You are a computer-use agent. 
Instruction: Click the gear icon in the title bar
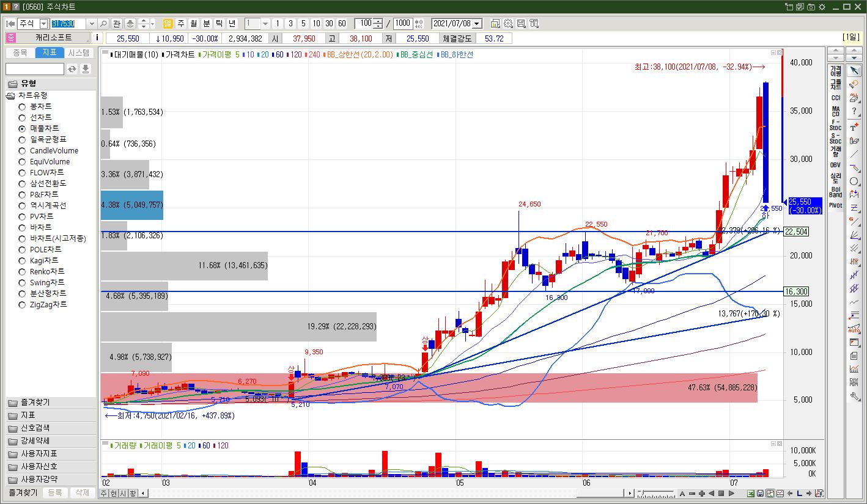[x=822, y=7]
